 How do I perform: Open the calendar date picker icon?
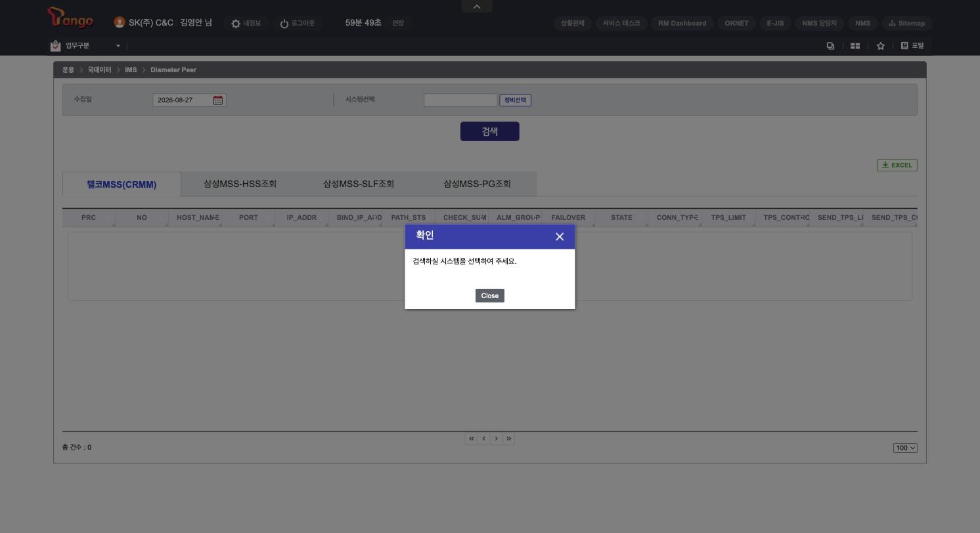218,100
